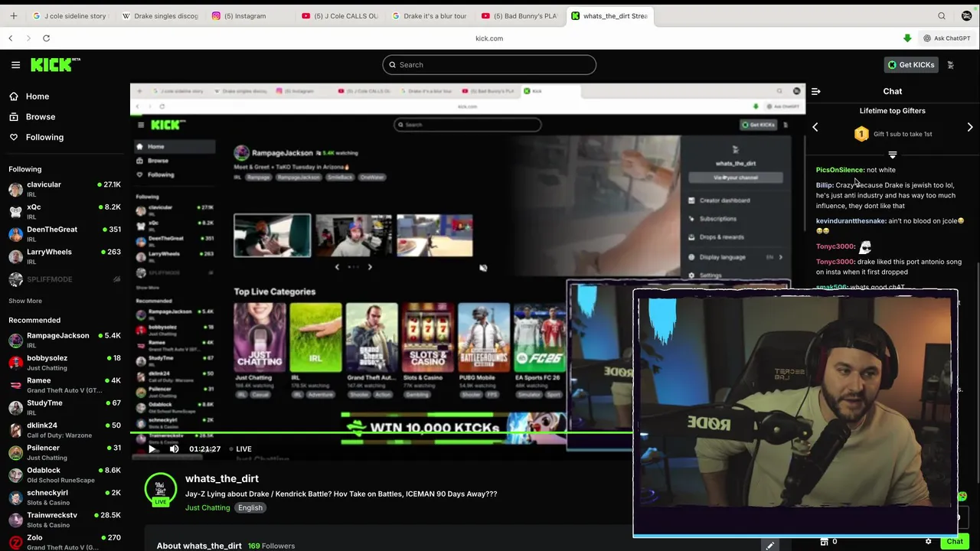The width and height of the screenshot is (980, 551).
Task: Switch to J Cole CALLS OUT YouTube tab
Action: click(x=339, y=15)
